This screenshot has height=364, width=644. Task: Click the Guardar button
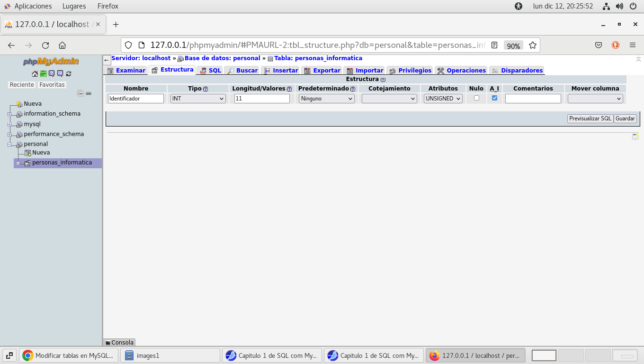click(625, 118)
